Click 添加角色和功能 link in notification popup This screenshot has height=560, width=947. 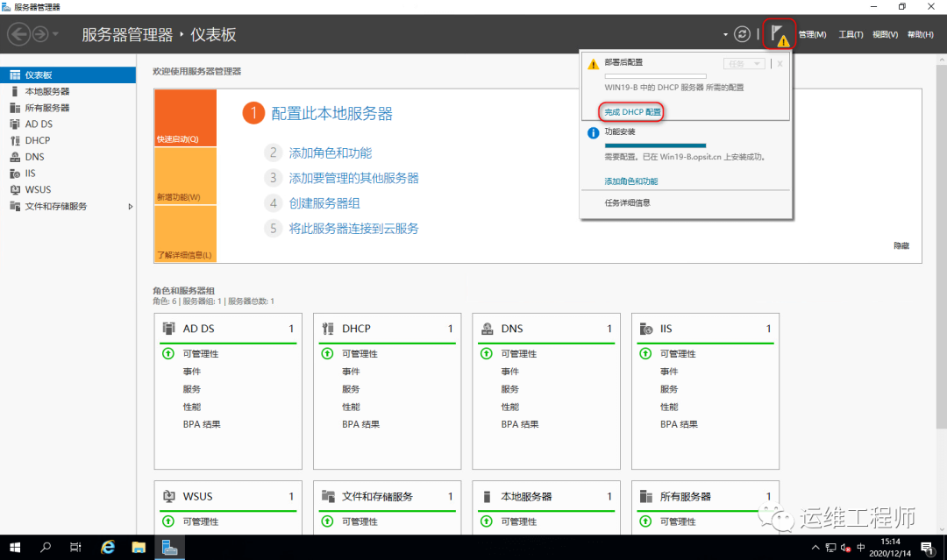(631, 181)
